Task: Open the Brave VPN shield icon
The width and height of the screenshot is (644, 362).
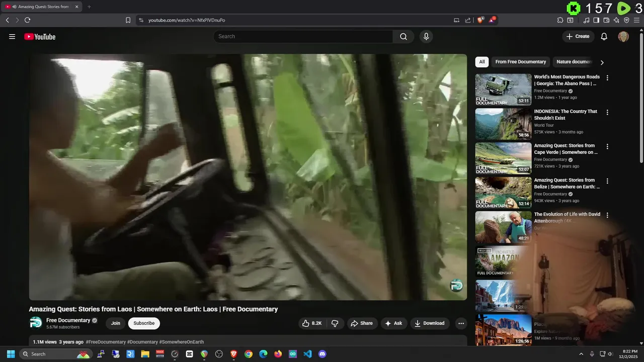Action: (x=626, y=20)
